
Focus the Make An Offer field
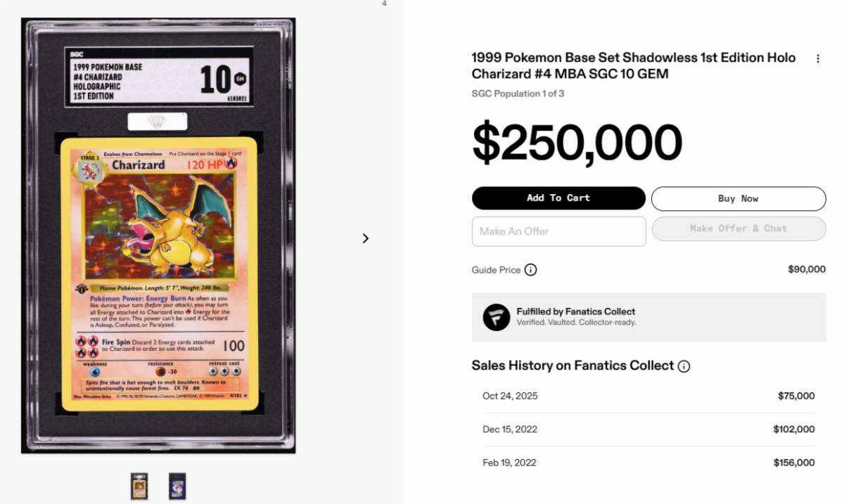pyautogui.click(x=559, y=231)
